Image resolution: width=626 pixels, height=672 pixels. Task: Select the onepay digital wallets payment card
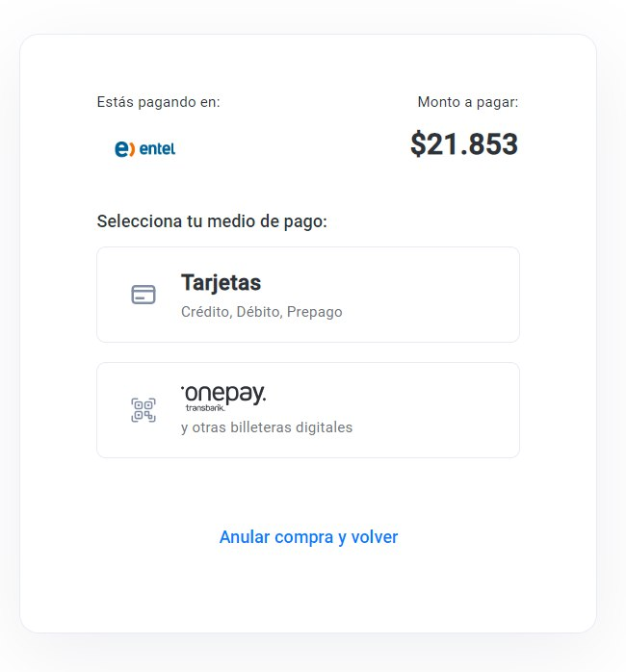[308, 410]
